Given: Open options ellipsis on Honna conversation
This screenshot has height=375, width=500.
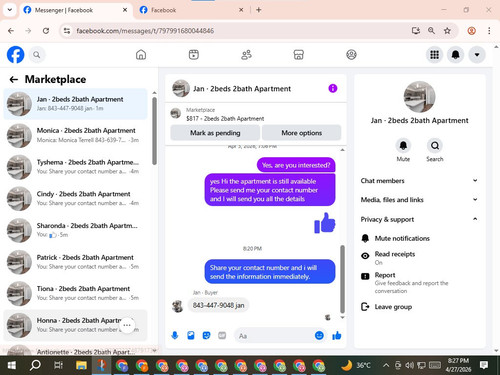Looking at the screenshot, I should pos(127,325).
